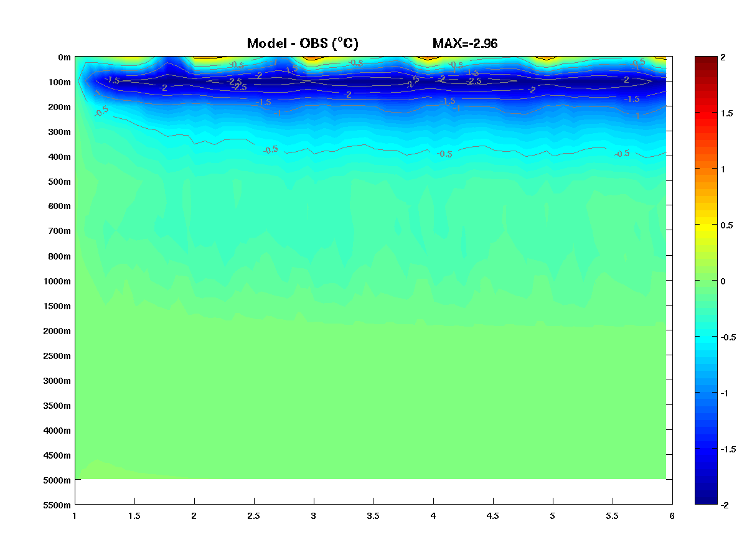
Task: Click the colorbar's "0.5" scale label
Action: [726, 225]
